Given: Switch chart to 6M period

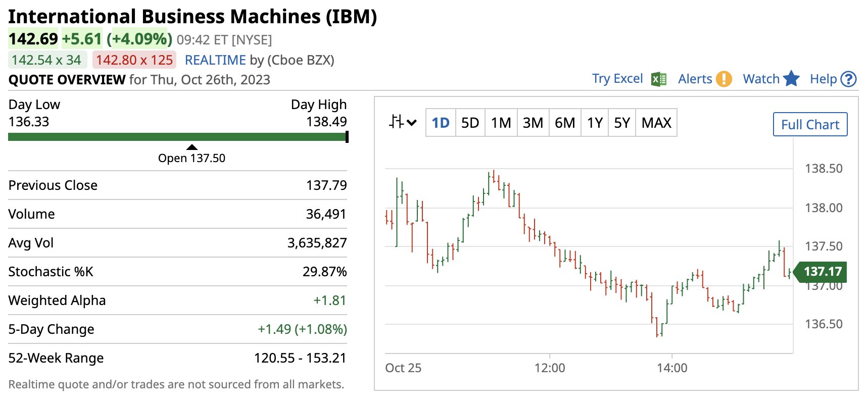Looking at the screenshot, I should tap(565, 123).
